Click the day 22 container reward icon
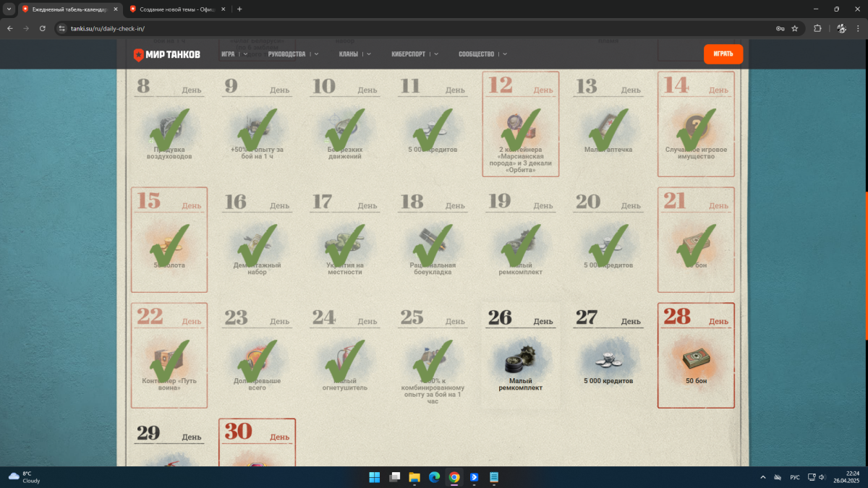 click(x=169, y=360)
